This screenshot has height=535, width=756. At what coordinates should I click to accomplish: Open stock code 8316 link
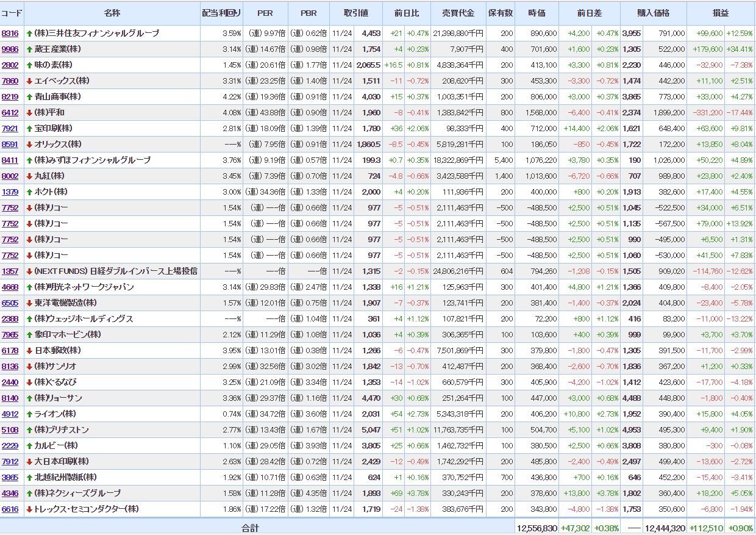[x=10, y=34]
